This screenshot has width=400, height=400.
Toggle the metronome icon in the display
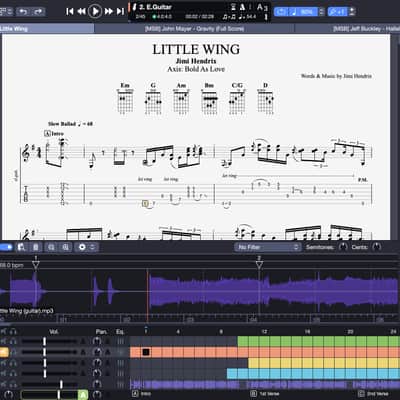pyautogui.click(x=243, y=7)
